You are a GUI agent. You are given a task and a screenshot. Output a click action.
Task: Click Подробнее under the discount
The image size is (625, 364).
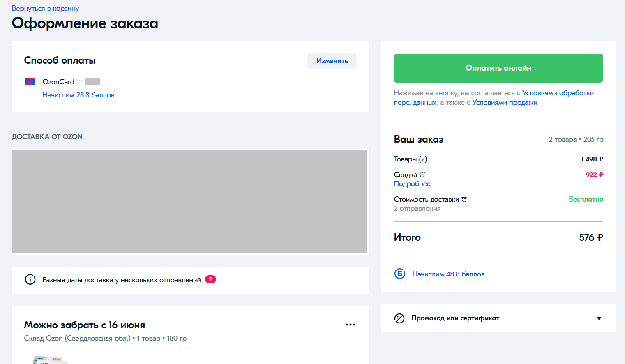(x=412, y=184)
